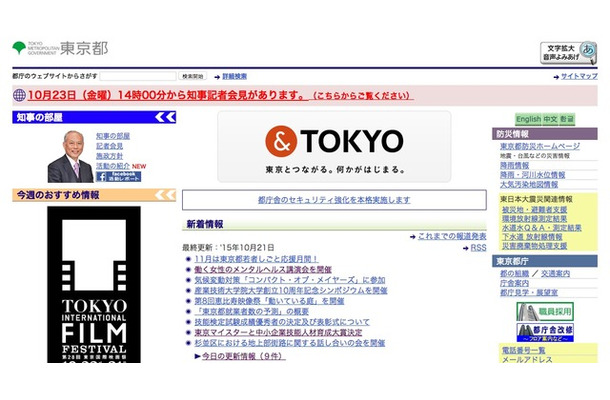Image resolution: width=610 pixels, height=400 pixels.
Task: Focus the site search input field
Action: [138, 76]
